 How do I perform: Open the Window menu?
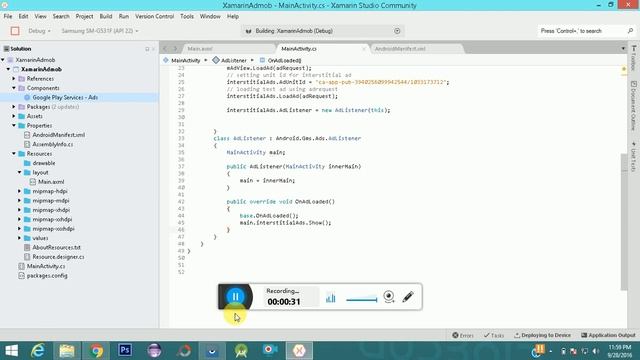click(210, 16)
